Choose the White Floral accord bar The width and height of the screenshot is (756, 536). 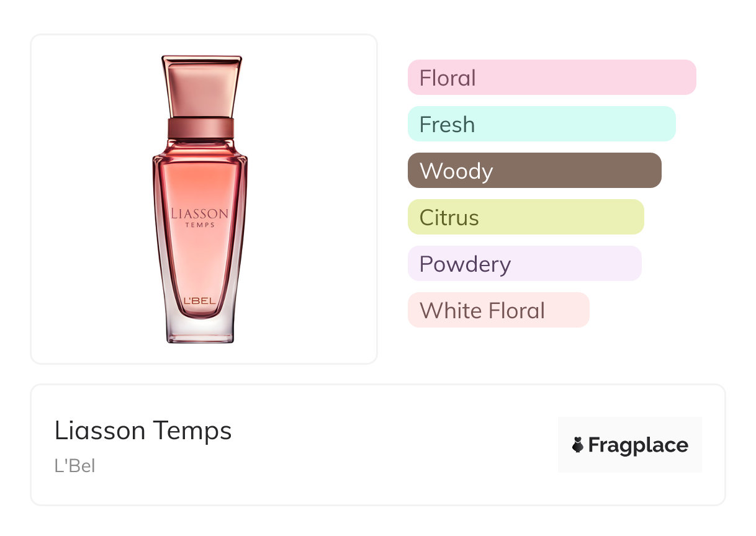pos(498,310)
